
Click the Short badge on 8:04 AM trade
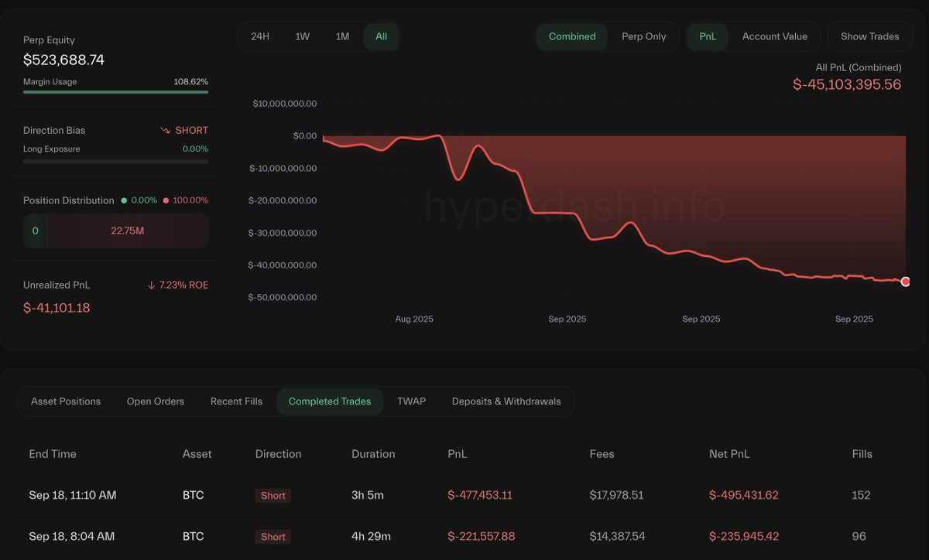(273, 537)
